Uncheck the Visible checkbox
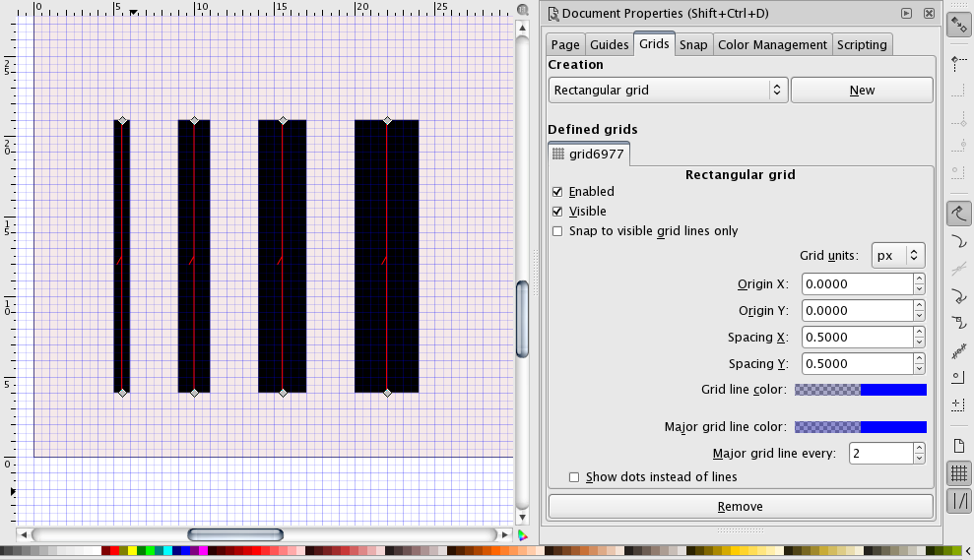The height and width of the screenshot is (560, 974). pyautogui.click(x=557, y=212)
